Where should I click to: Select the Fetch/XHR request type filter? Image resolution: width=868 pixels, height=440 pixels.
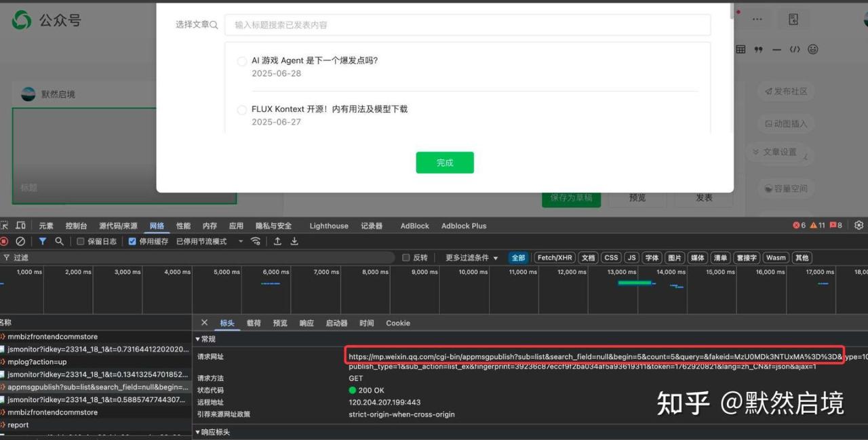(x=555, y=258)
